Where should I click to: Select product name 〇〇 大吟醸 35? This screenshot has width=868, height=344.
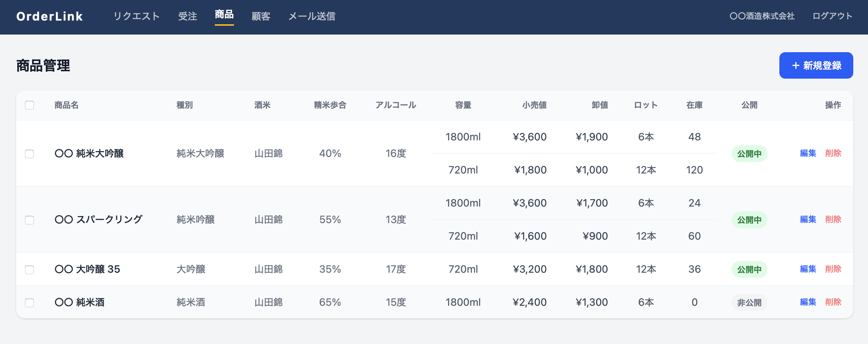point(88,269)
